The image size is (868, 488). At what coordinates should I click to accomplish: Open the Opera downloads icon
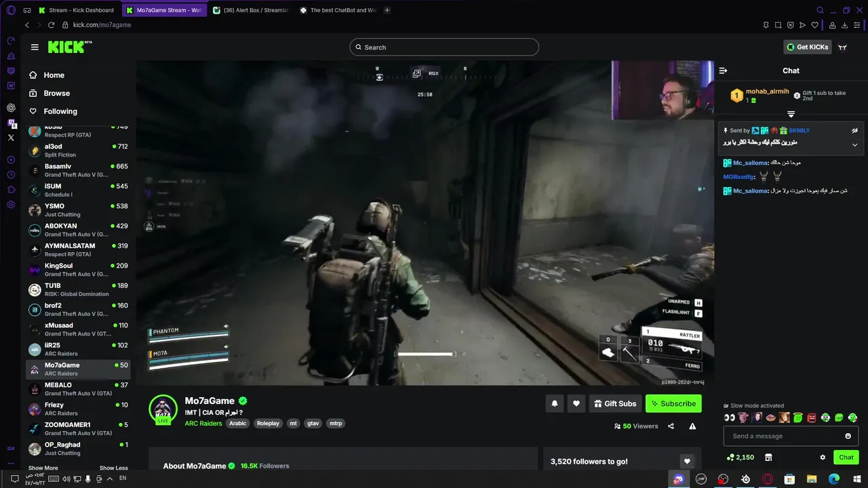click(x=845, y=25)
